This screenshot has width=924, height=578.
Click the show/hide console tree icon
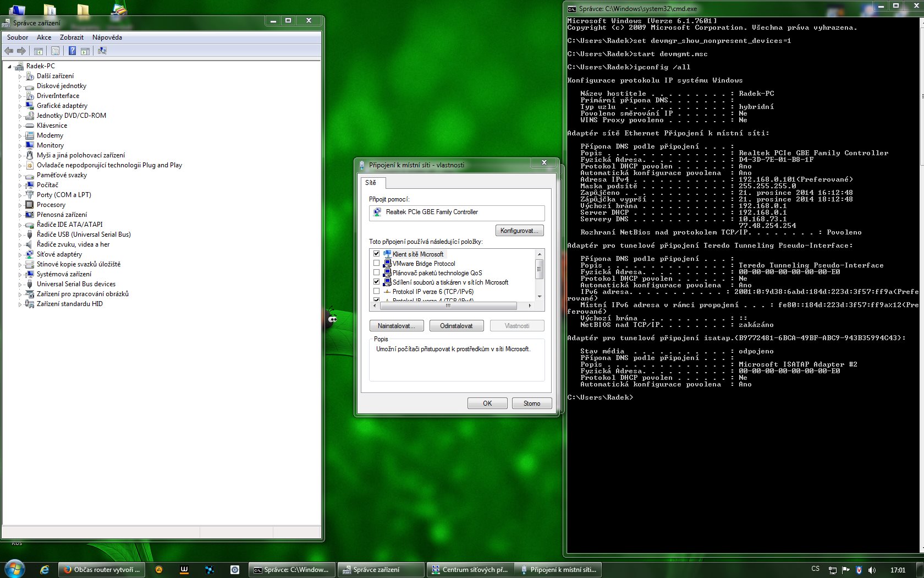click(x=38, y=51)
